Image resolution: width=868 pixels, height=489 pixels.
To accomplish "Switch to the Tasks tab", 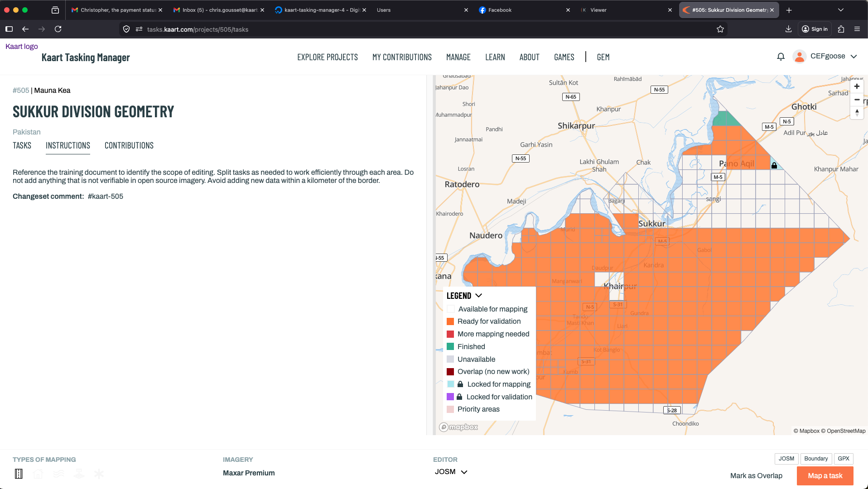I will point(22,145).
